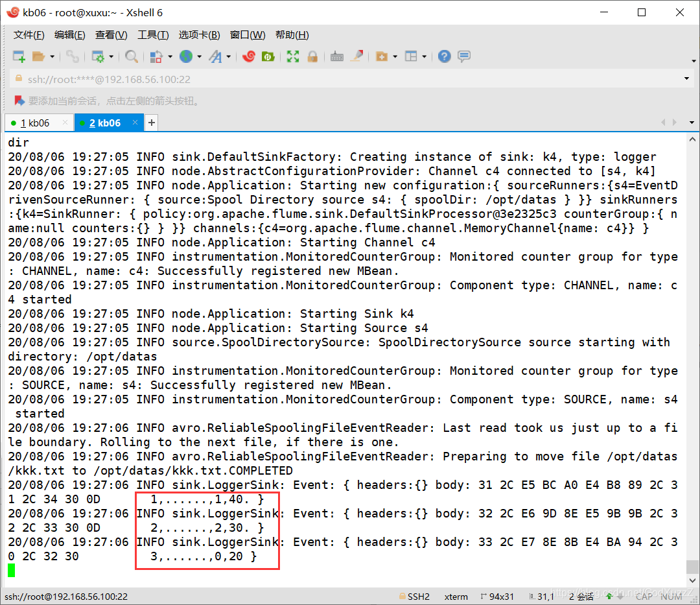
Task: Click the chat feedback bubble icon
Action: point(464,56)
